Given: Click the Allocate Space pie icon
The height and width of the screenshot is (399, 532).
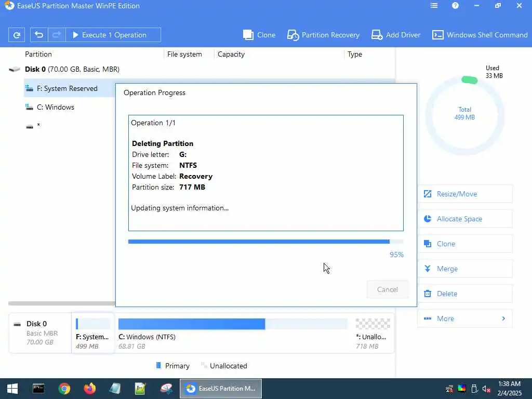Looking at the screenshot, I should (x=428, y=219).
